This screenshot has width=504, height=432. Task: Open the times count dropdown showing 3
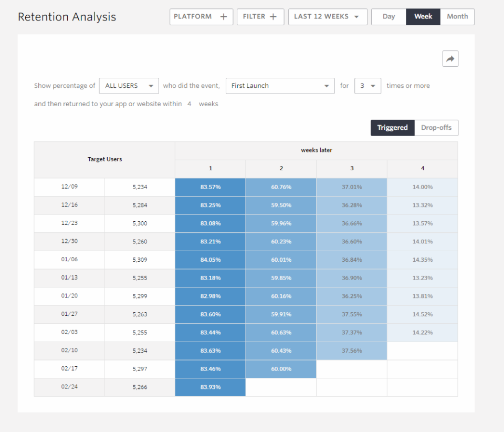tap(367, 86)
